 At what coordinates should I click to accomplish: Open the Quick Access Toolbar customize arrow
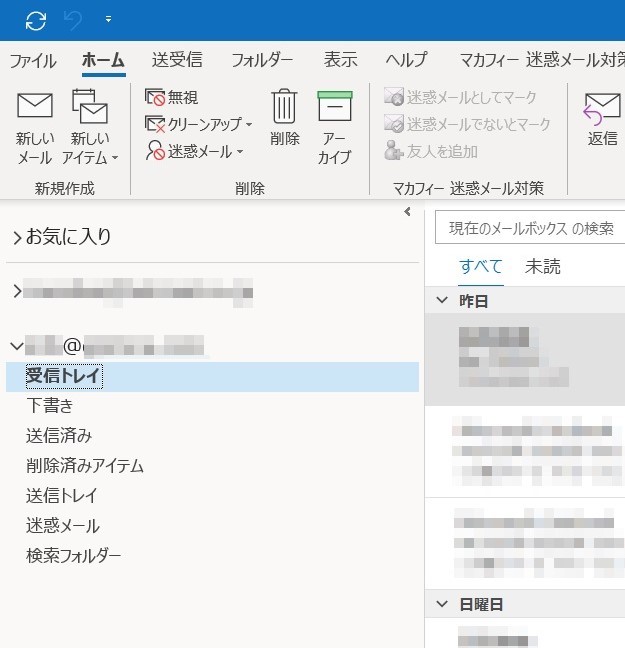[x=108, y=20]
